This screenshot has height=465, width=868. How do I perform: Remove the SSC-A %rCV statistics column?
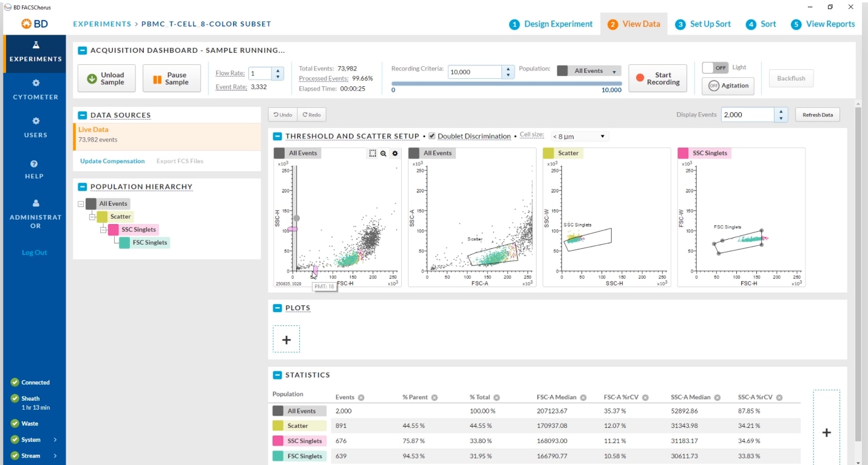click(779, 398)
